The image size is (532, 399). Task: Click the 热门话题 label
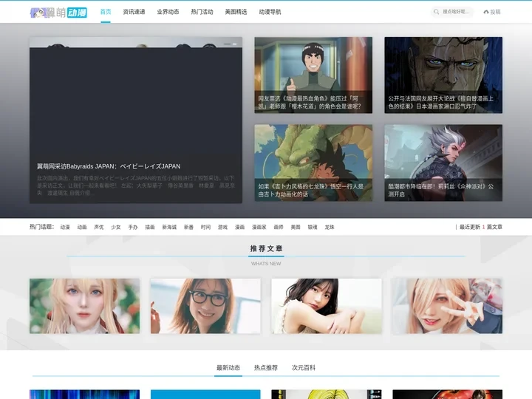[41, 227]
